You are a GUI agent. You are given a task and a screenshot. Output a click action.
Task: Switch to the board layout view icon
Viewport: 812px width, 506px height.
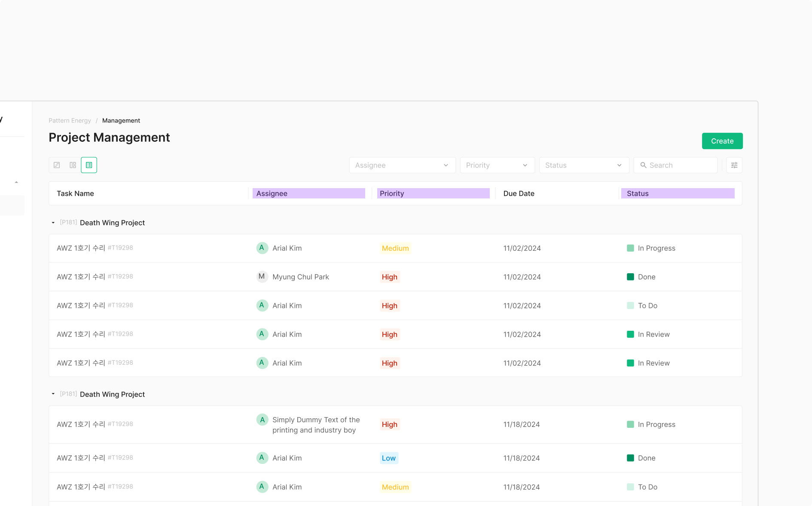coord(73,165)
